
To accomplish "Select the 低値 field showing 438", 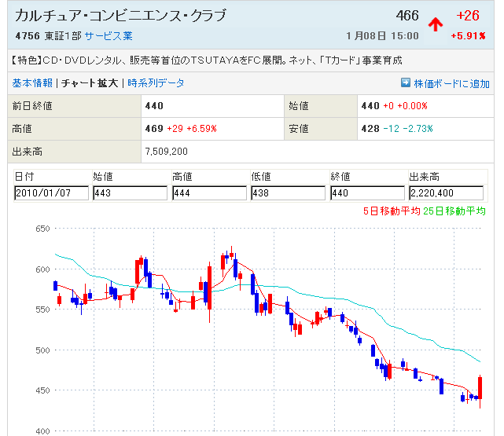I will point(287,193).
